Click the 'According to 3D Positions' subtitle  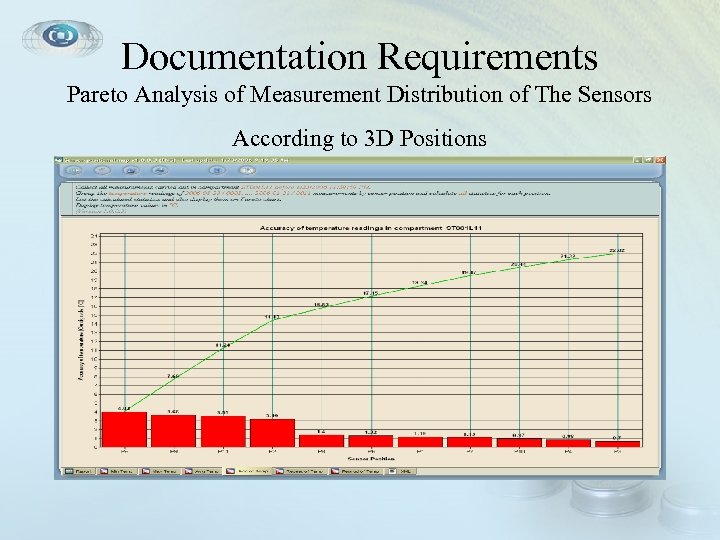coord(359,138)
